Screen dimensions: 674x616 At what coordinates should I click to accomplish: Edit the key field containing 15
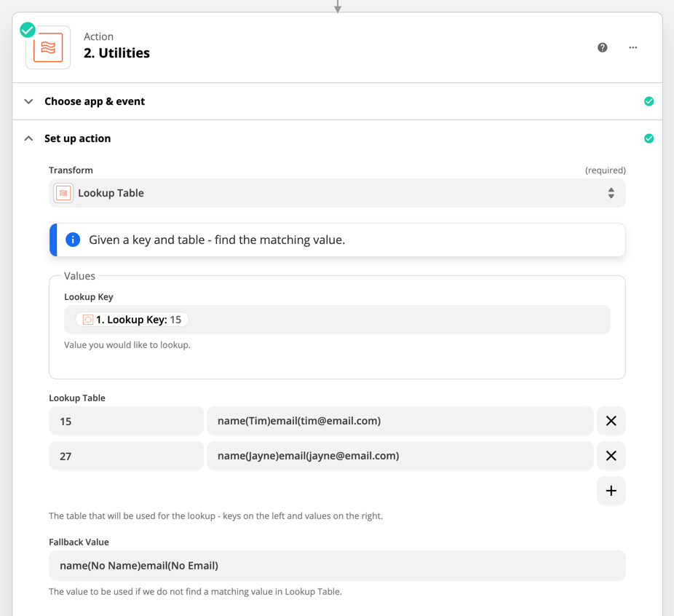[x=126, y=421]
